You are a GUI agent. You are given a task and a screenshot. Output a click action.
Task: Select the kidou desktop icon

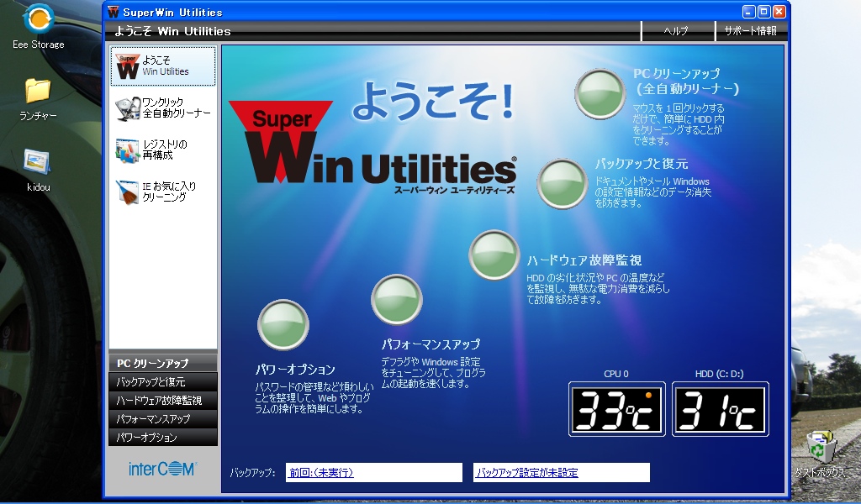tap(38, 170)
